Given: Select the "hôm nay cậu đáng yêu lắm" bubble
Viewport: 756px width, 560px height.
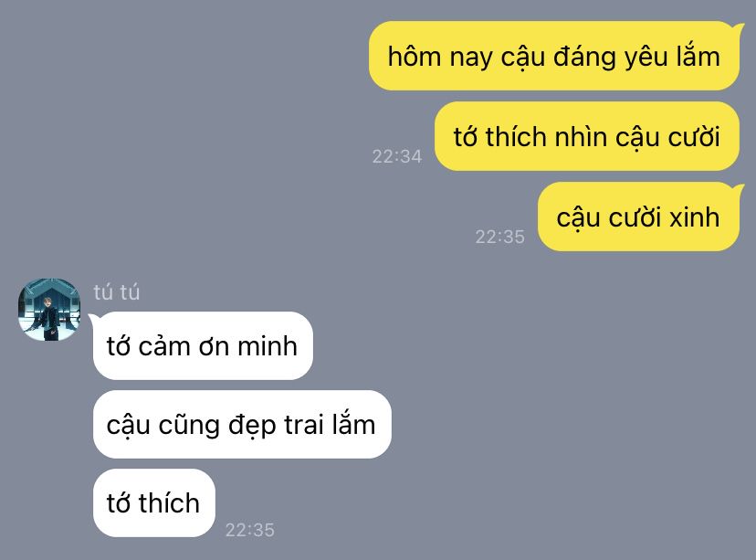Looking at the screenshot, I should (x=554, y=56).
